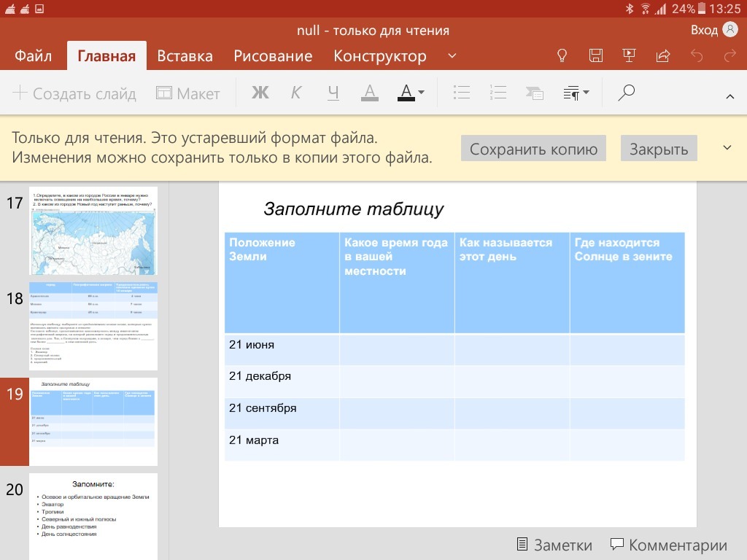Click the lightbulb Tell Me icon

562,56
